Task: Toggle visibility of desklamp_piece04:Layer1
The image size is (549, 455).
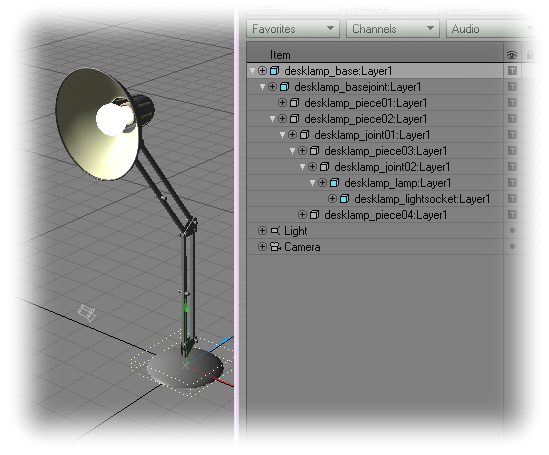Action: (512, 215)
